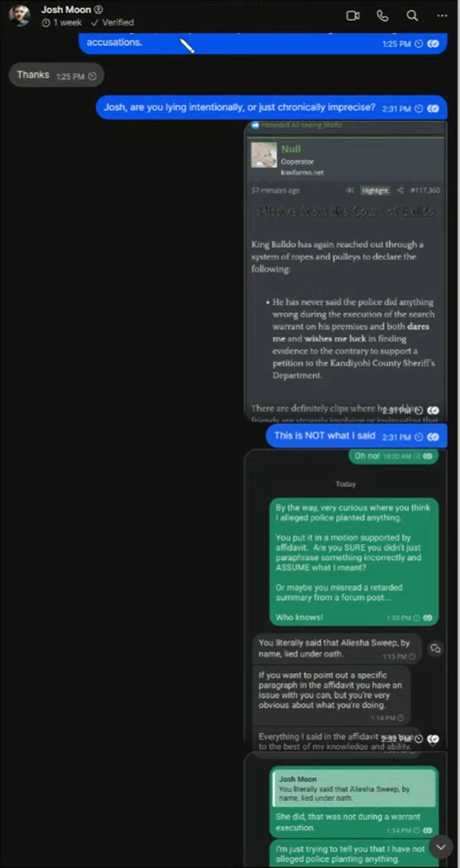This screenshot has width=460, height=868.
Task: Open the kiwifarms.net link in post
Action: [x=302, y=173]
